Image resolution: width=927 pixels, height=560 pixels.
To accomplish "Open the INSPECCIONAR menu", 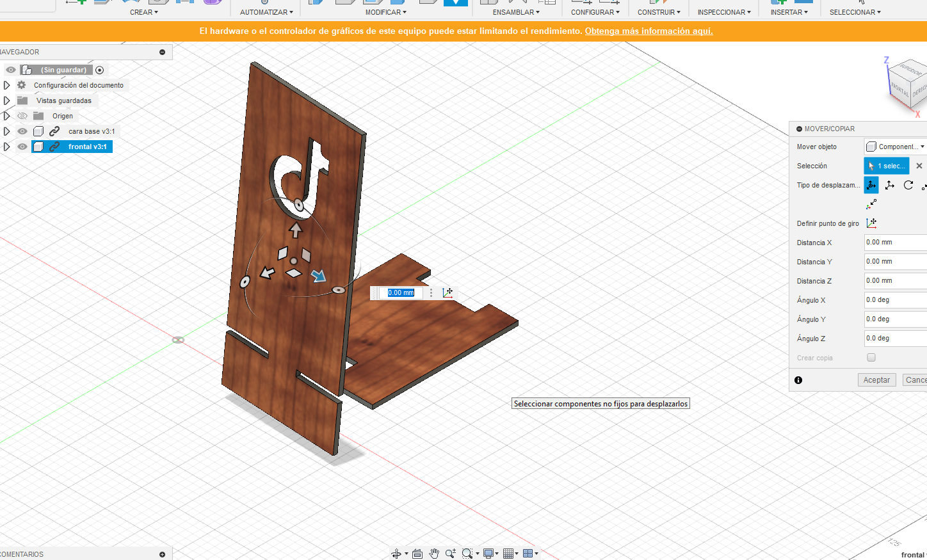I will 724,12.
